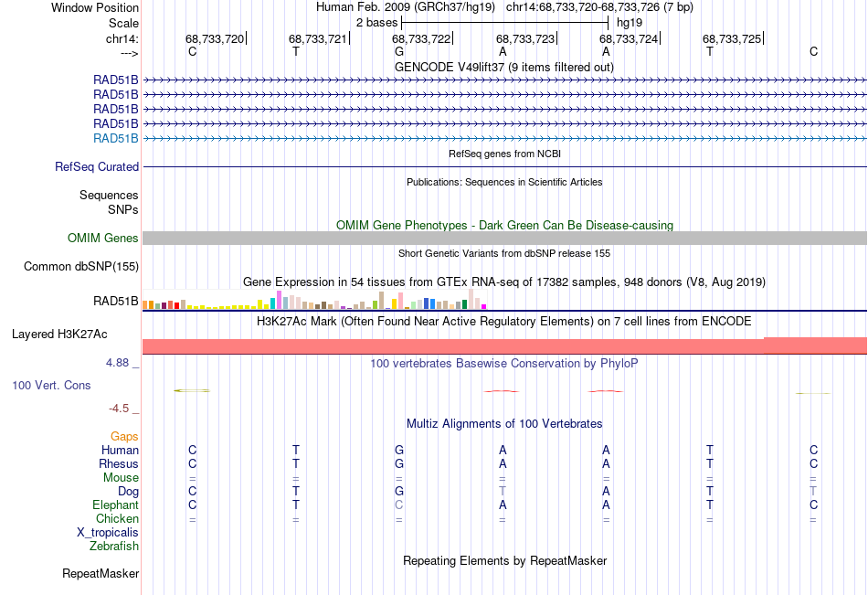Image resolution: width=868 pixels, height=595 pixels.
Task: Click the -4.5 lower PhyloP scale value
Action: coord(119,409)
